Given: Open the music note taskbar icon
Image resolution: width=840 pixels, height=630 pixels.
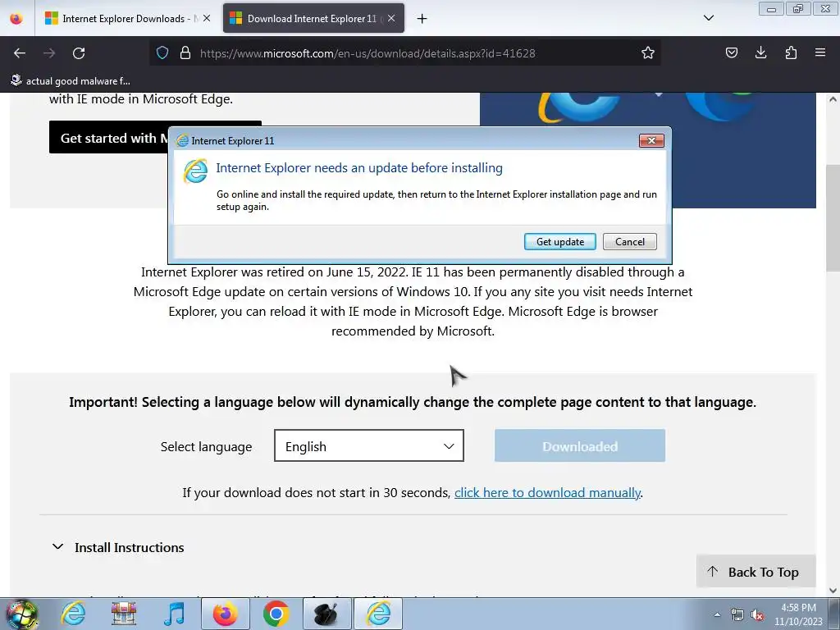Looking at the screenshot, I should click(174, 614).
